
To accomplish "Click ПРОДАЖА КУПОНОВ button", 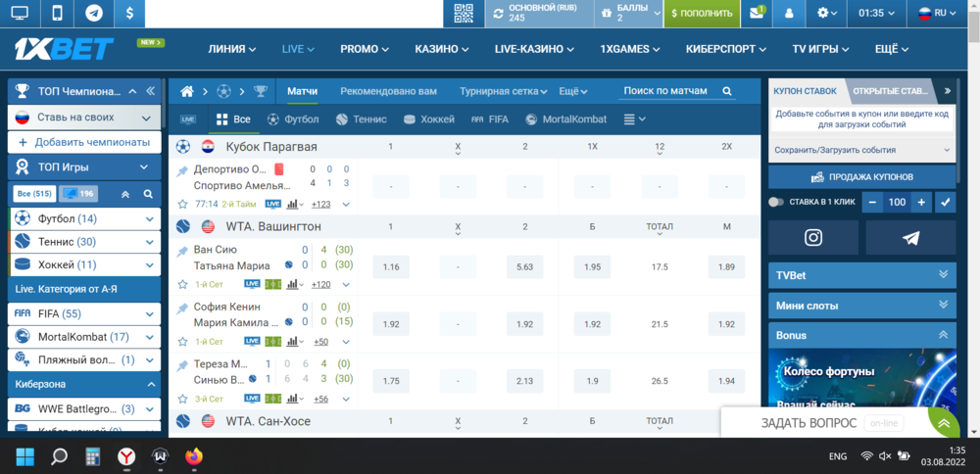I will [861, 176].
